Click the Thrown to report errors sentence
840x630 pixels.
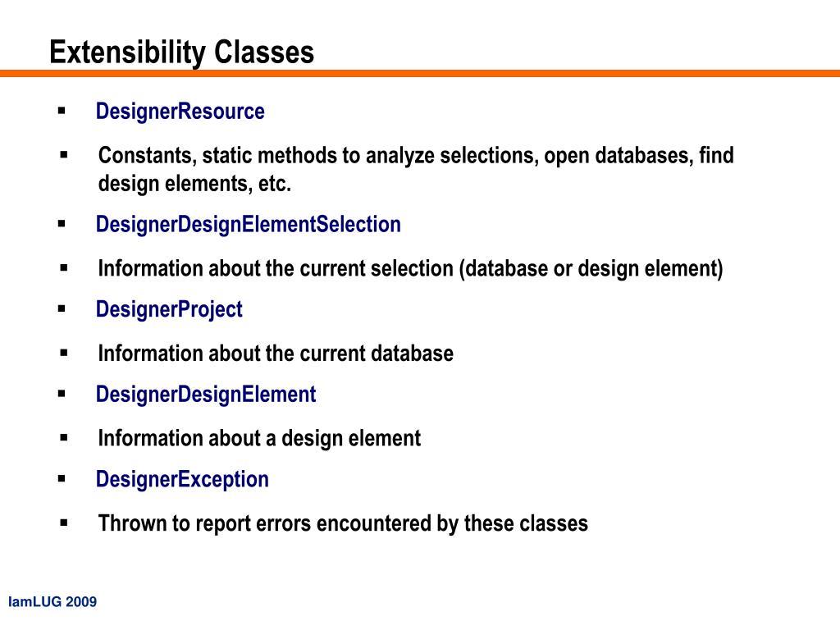pos(343,523)
